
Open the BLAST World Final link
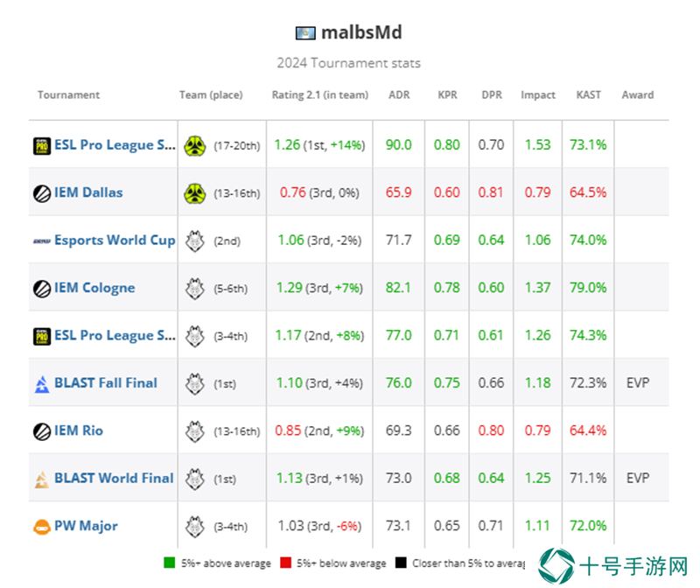coord(114,478)
